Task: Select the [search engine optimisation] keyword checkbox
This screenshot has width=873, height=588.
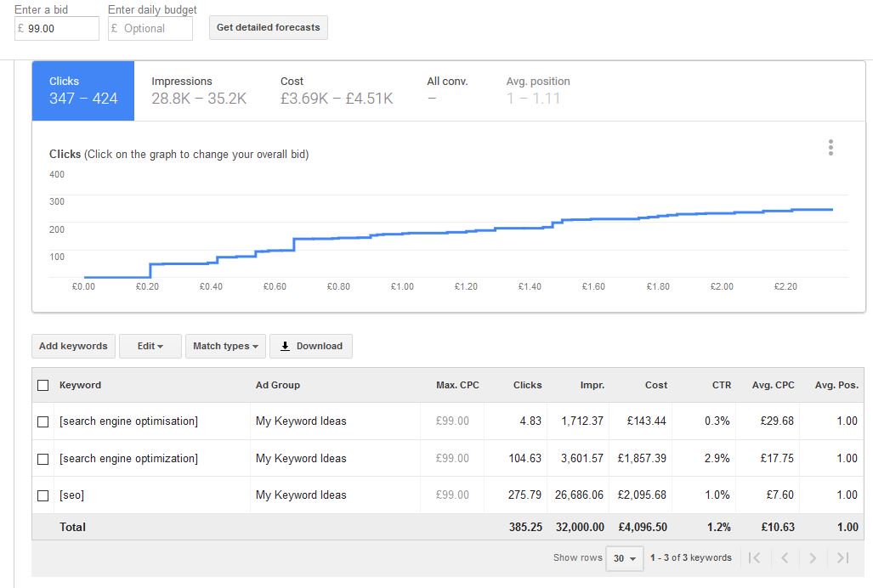Action: click(43, 421)
